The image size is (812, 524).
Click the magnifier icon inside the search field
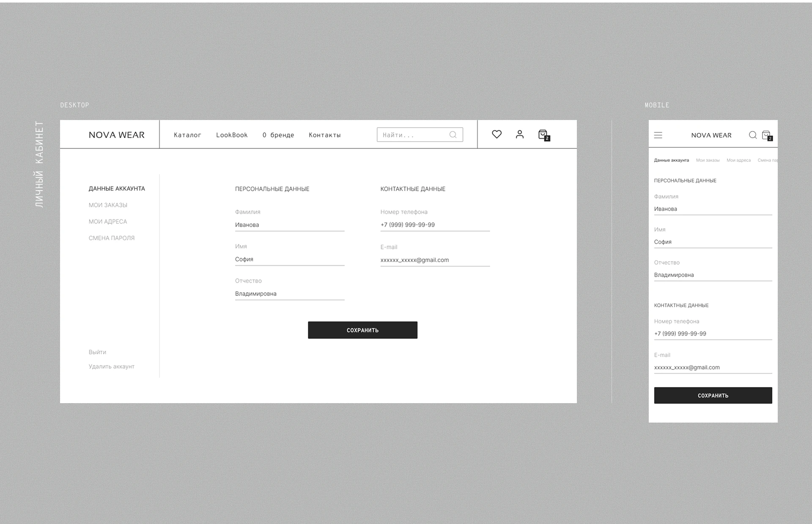453,135
